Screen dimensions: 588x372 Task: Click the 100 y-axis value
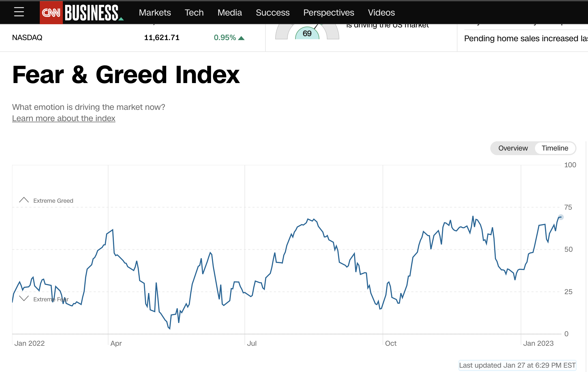click(x=570, y=165)
